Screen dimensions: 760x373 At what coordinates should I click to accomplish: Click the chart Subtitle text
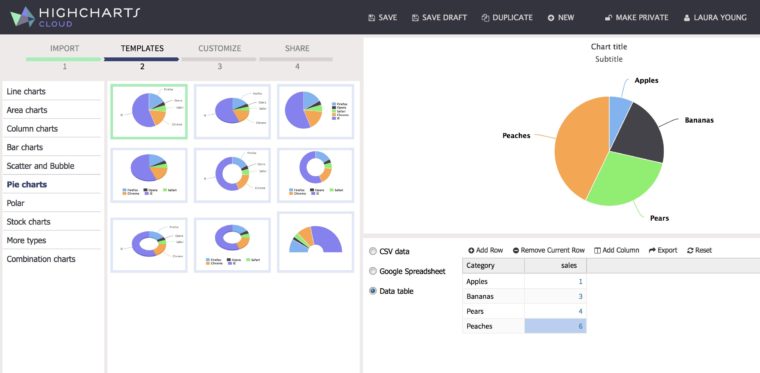pyautogui.click(x=609, y=59)
